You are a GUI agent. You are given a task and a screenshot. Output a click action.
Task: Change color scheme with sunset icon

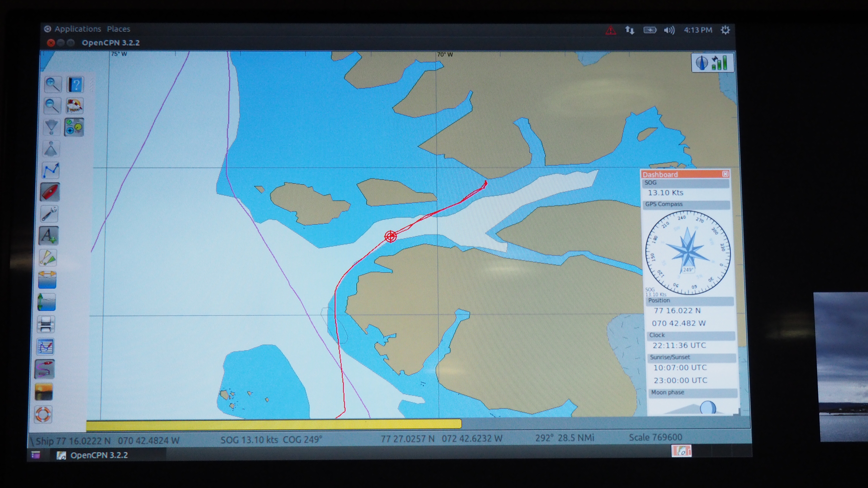[x=44, y=392]
